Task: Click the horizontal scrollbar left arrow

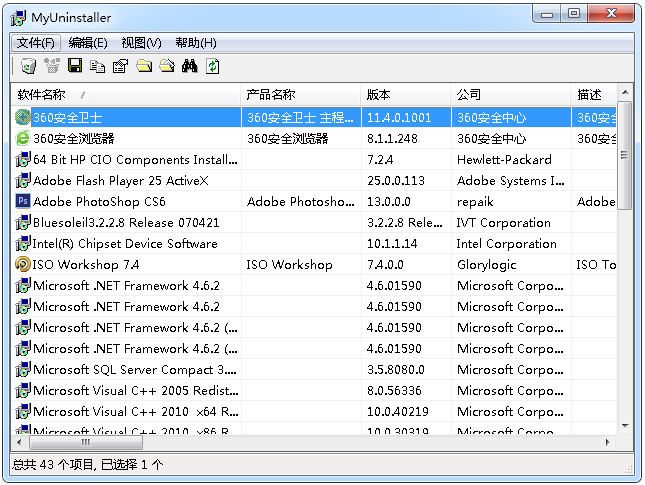Action: (x=19, y=442)
